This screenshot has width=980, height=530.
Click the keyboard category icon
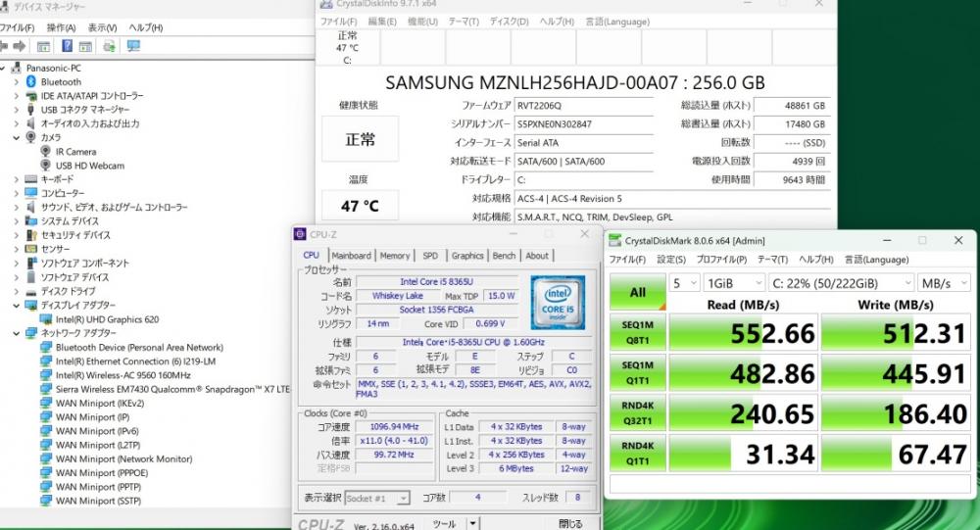[31, 179]
